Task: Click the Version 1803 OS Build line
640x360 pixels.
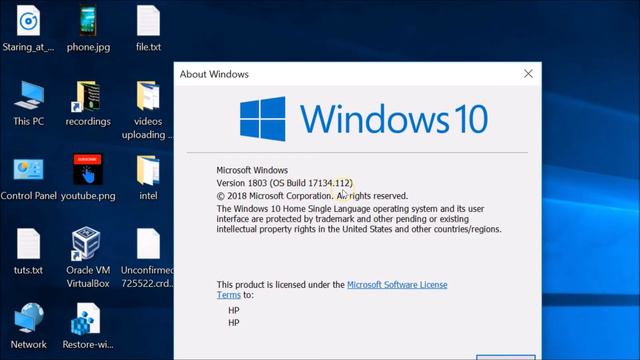Action: (284, 183)
